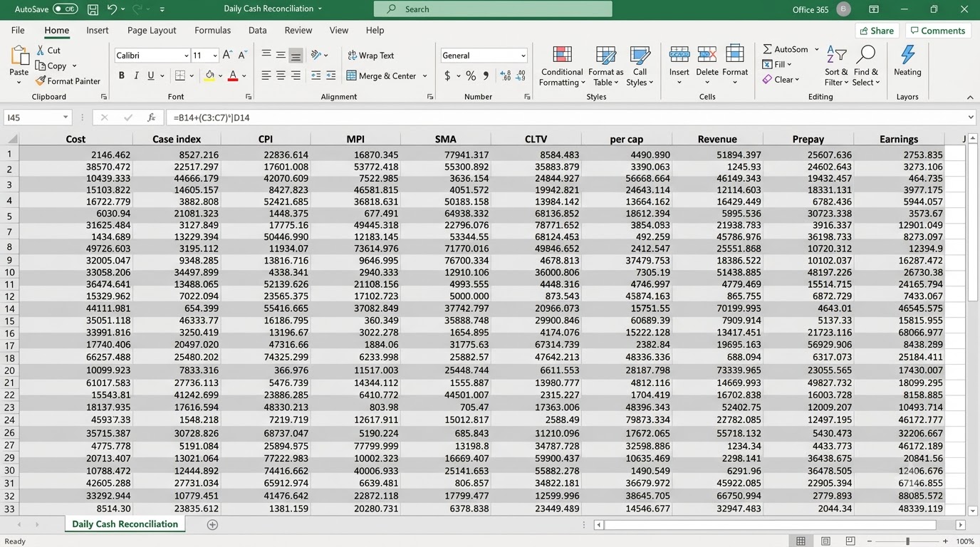The image size is (980, 547).
Task: Center text horizontally
Action: tap(281, 75)
